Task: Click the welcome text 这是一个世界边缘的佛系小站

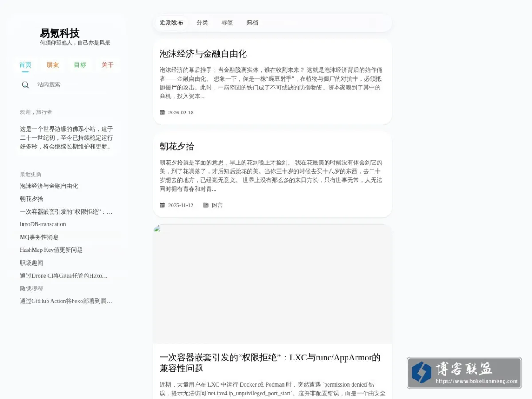Action: [66, 138]
